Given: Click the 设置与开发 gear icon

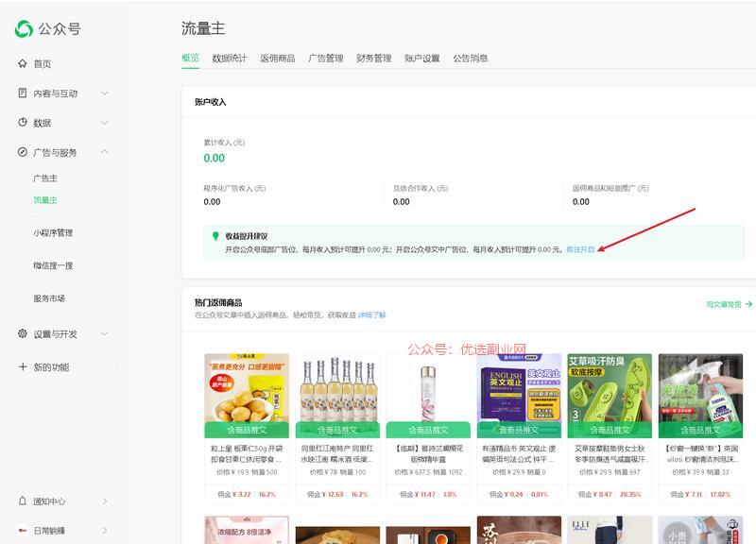Looking at the screenshot, I should (x=22, y=333).
